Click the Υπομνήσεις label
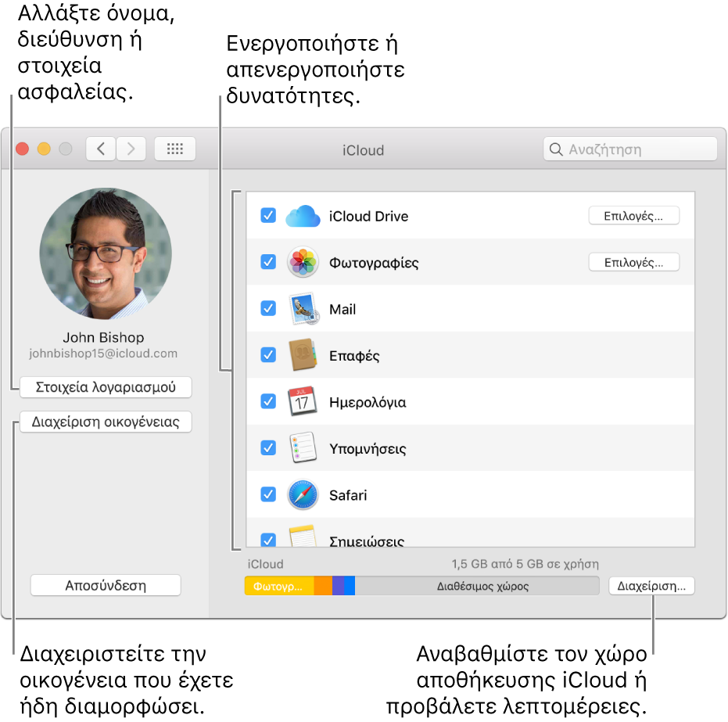 (368, 448)
